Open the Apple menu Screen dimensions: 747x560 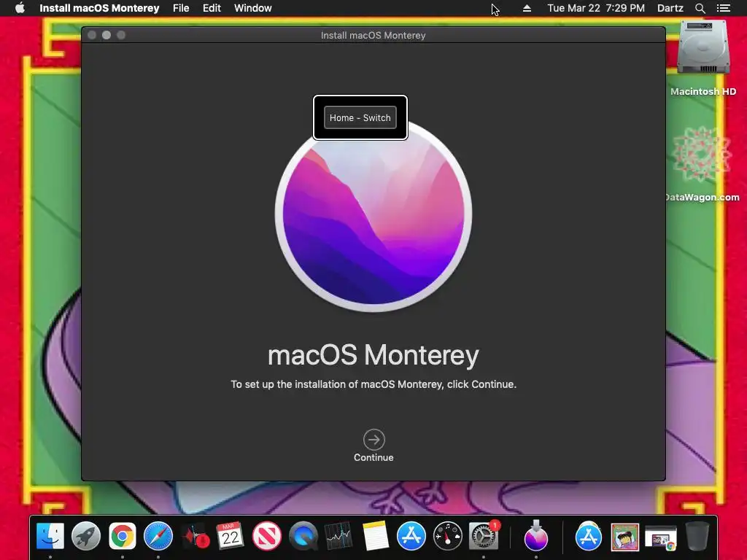(20, 8)
